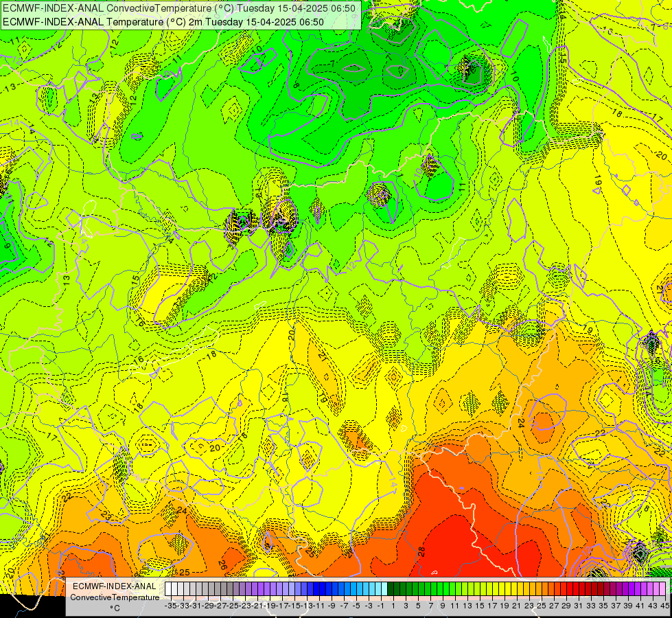Click the Temperature 2m title line in header
Image resolution: width=672 pixels, height=618 pixels.
163,22
